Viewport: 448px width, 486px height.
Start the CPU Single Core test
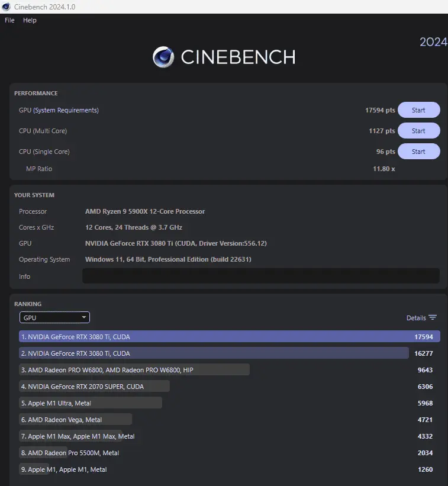click(418, 152)
